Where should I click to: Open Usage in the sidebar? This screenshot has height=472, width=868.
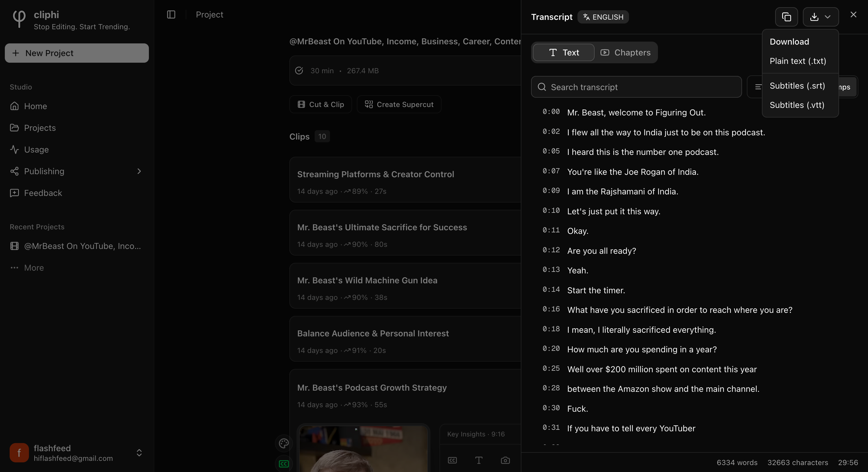click(x=77, y=149)
